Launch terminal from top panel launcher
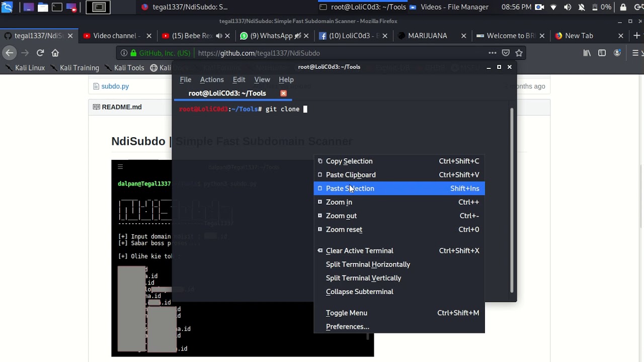 point(57,7)
